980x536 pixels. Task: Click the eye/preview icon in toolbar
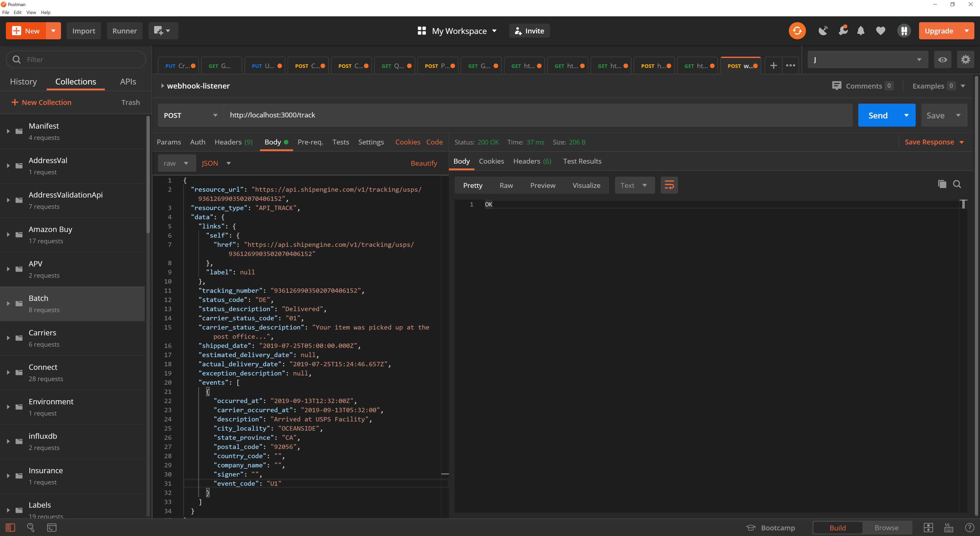click(x=942, y=59)
